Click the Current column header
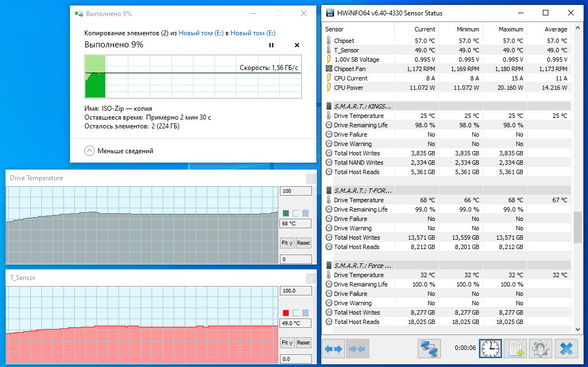Image resolution: width=588 pixels, height=367 pixels. (416, 29)
